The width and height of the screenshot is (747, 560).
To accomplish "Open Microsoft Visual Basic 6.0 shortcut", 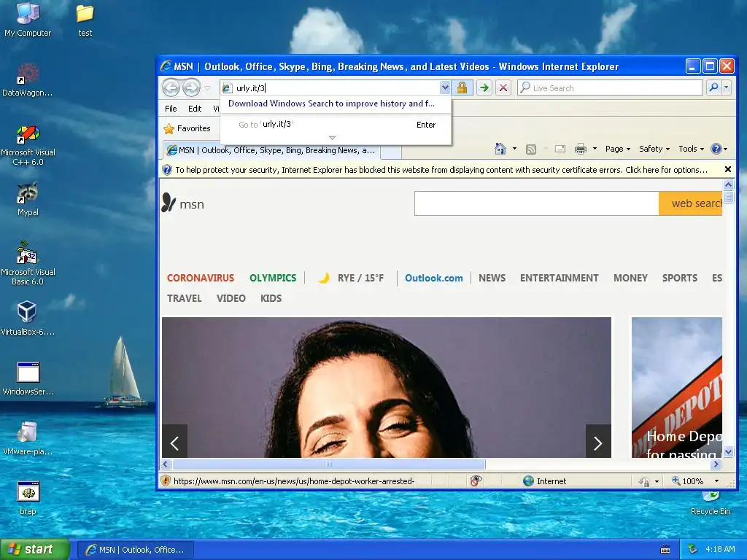I will coord(28,263).
